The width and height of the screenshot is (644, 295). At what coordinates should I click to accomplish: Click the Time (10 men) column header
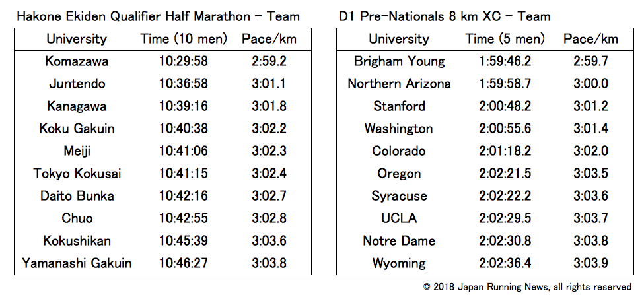point(184,39)
